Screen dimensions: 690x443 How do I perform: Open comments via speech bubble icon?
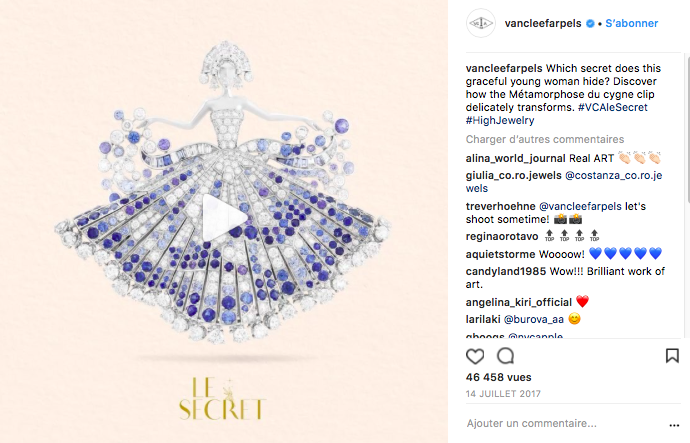tap(505, 356)
